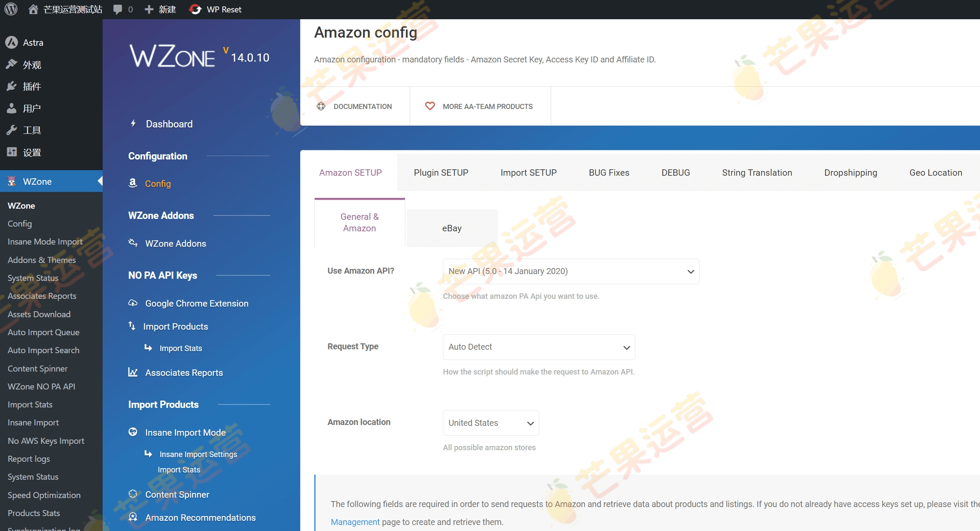
Task: Open Associates Reports via the chart icon
Action: pos(133,372)
